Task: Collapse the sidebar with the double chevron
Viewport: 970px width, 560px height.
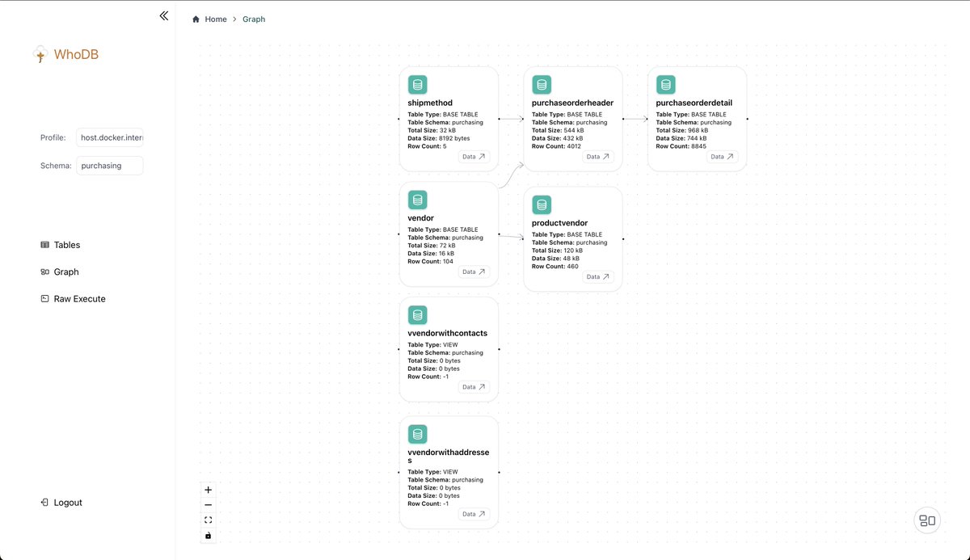Action: click(164, 15)
